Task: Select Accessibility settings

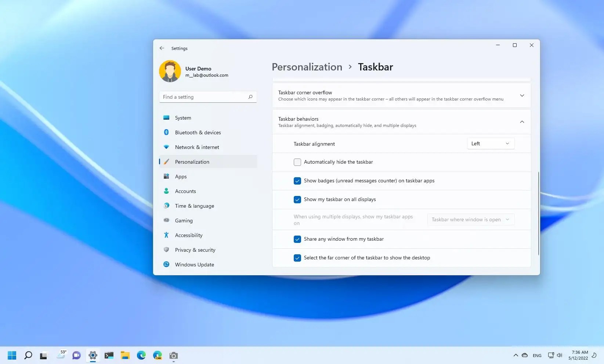Action: (x=189, y=235)
